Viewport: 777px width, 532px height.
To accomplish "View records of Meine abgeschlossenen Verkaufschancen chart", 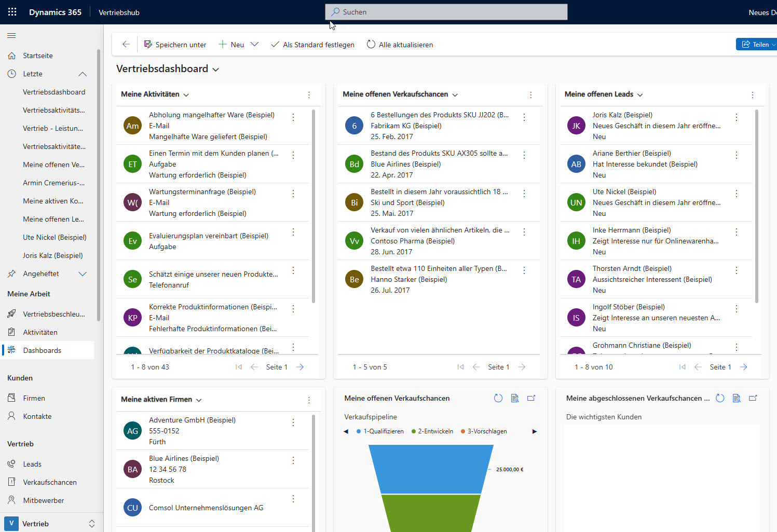I will tap(737, 398).
